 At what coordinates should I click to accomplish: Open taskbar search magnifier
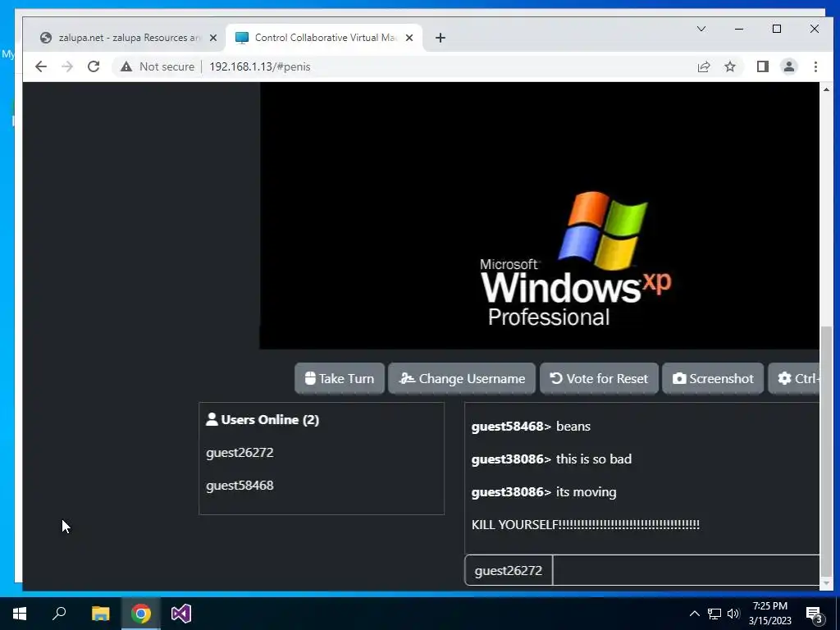click(59, 614)
